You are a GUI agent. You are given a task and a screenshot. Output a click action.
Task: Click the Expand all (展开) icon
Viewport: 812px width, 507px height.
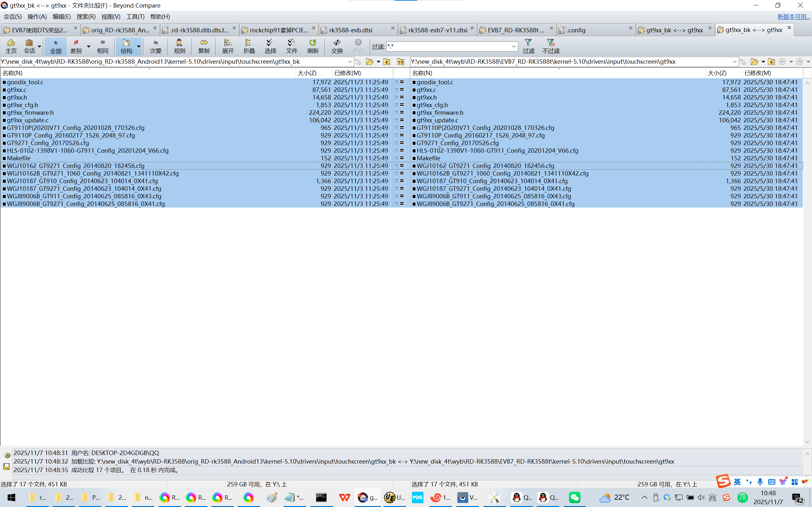click(228, 46)
